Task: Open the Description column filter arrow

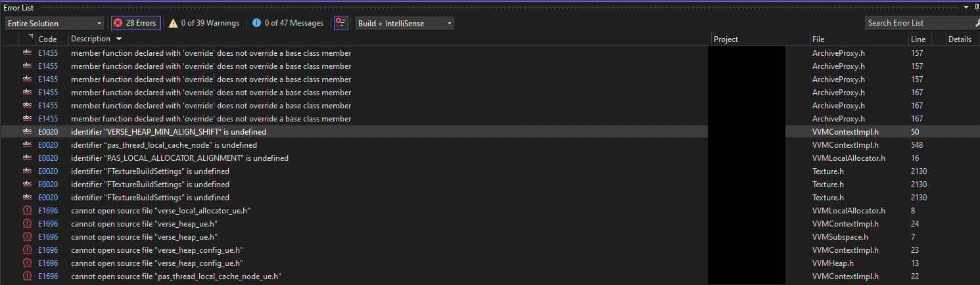Action: pyautogui.click(x=119, y=39)
